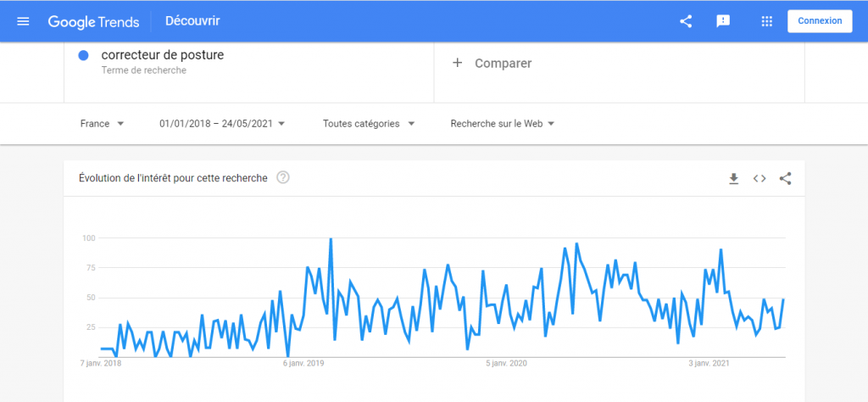Open the Recherche sur le Web dropdown
Viewport: 868px width, 402px height.
(x=503, y=124)
